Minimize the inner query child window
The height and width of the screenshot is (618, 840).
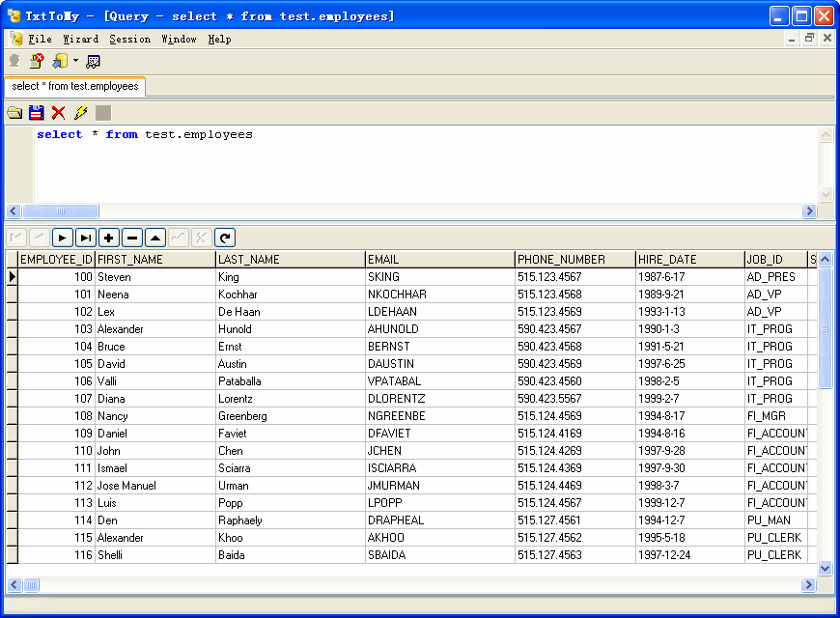792,38
